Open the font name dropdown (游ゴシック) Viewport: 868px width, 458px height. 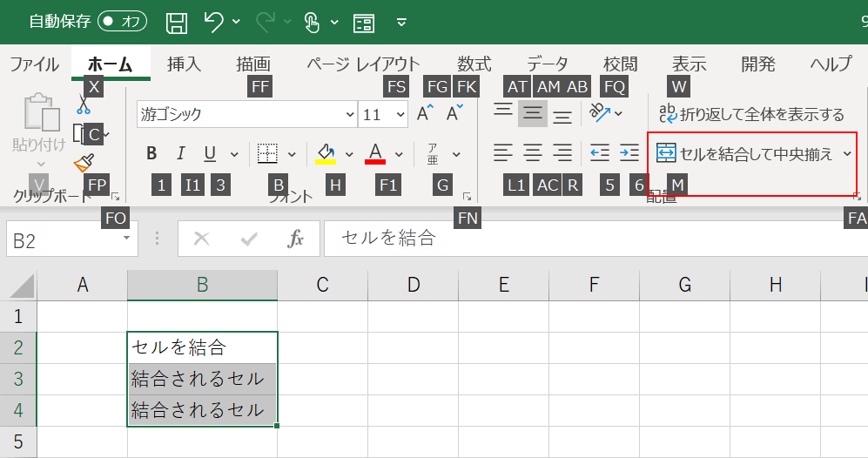349,114
